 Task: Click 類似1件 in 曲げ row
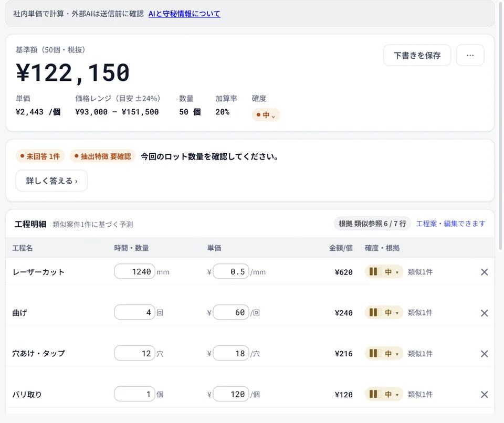[420, 313]
